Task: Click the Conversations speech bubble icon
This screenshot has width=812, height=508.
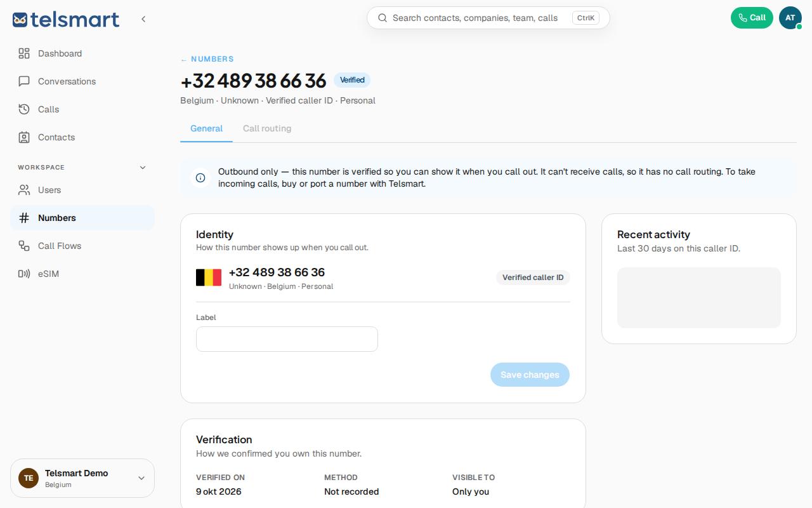Action: tap(24, 81)
